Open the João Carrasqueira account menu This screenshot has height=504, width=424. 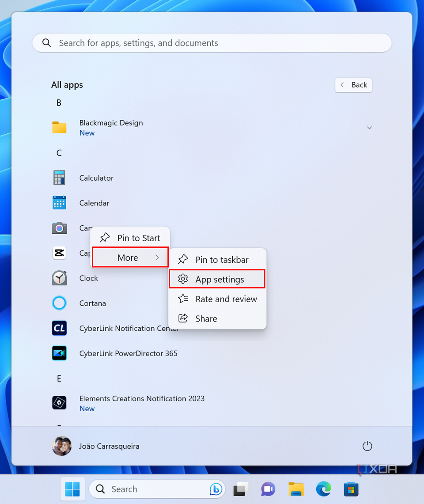109,446
